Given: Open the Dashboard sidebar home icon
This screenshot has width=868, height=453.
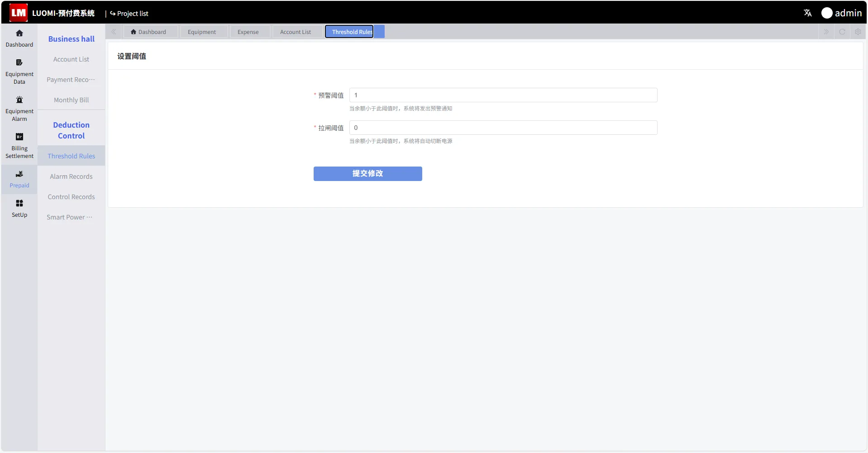Looking at the screenshot, I should pos(19,33).
